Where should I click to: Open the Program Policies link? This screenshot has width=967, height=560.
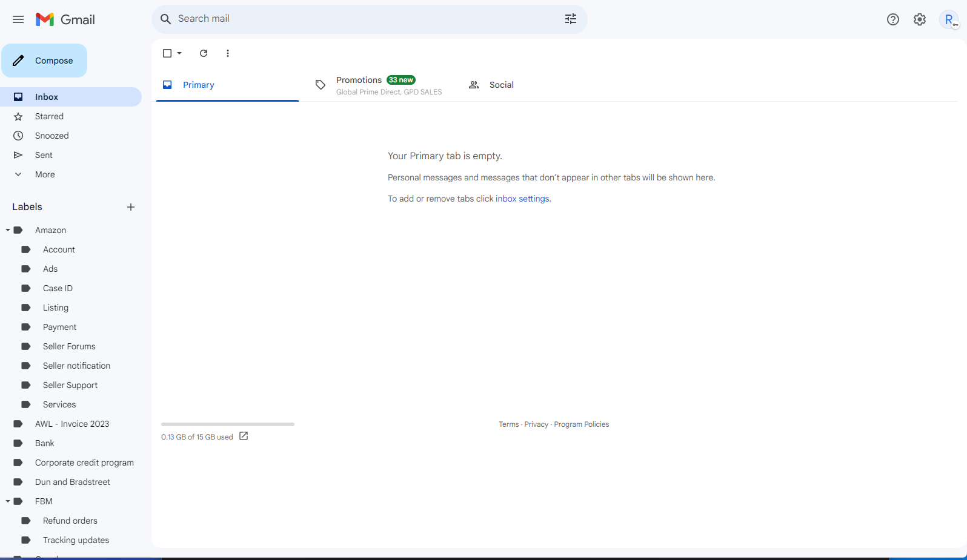click(582, 424)
